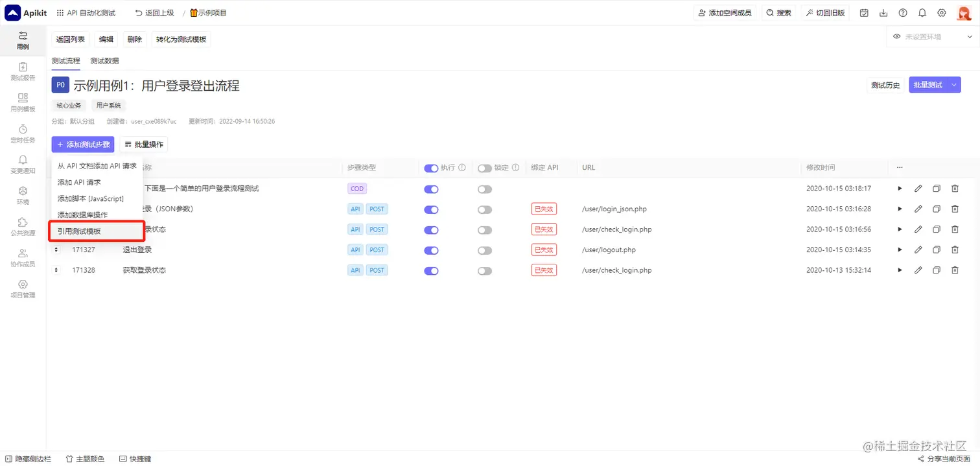Open the 公共资源 sidebar section
The height and width of the screenshot is (466, 980).
pyautogui.click(x=23, y=227)
